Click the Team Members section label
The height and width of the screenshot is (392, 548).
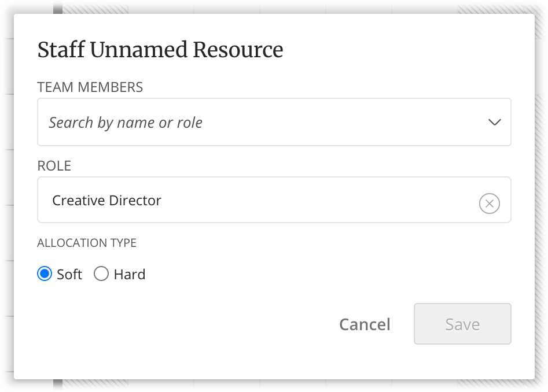click(90, 87)
